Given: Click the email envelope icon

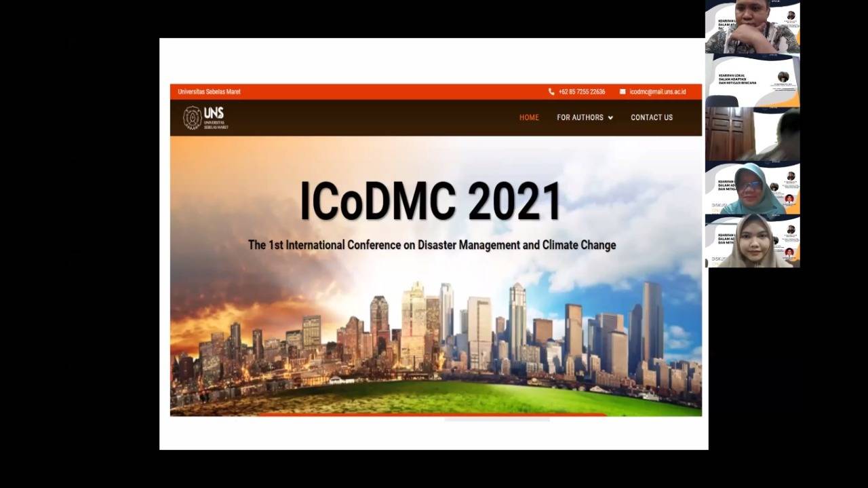Looking at the screenshot, I should point(623,92).
